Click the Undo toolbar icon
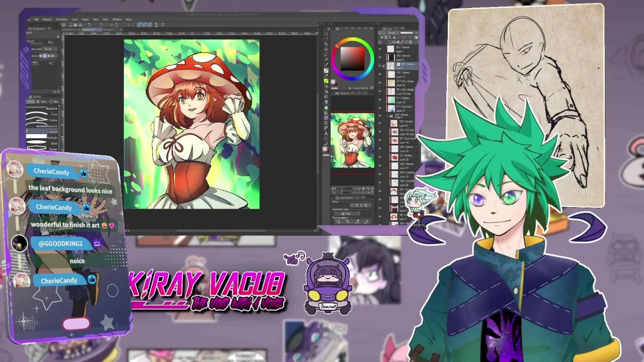 point(90,25)
